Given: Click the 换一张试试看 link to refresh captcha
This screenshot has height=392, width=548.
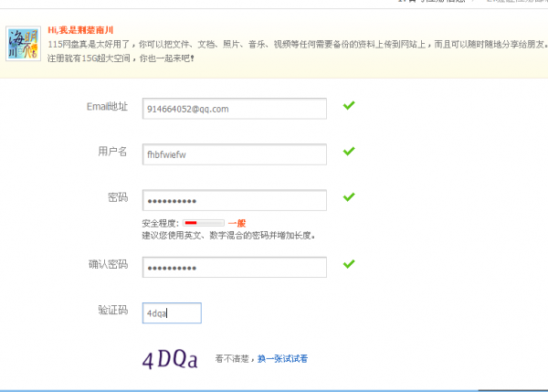Looking at the screenshot, I should (x=282, y=359).
